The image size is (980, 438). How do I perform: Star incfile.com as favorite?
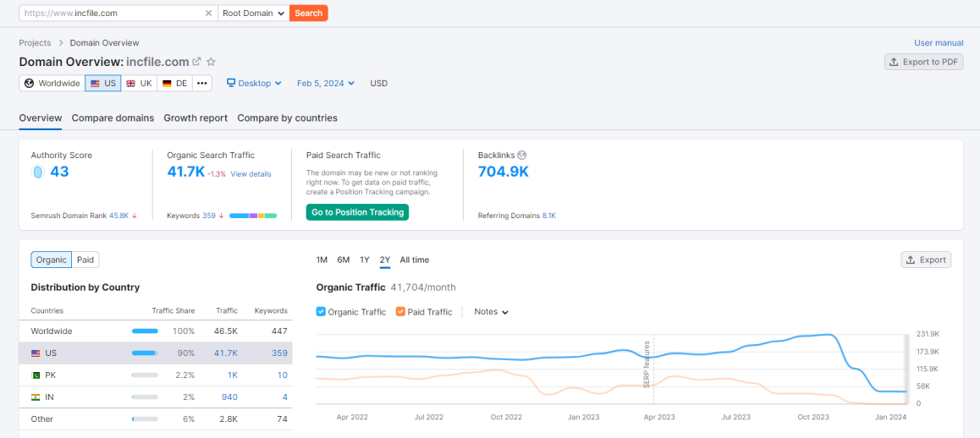click(212, 62)
